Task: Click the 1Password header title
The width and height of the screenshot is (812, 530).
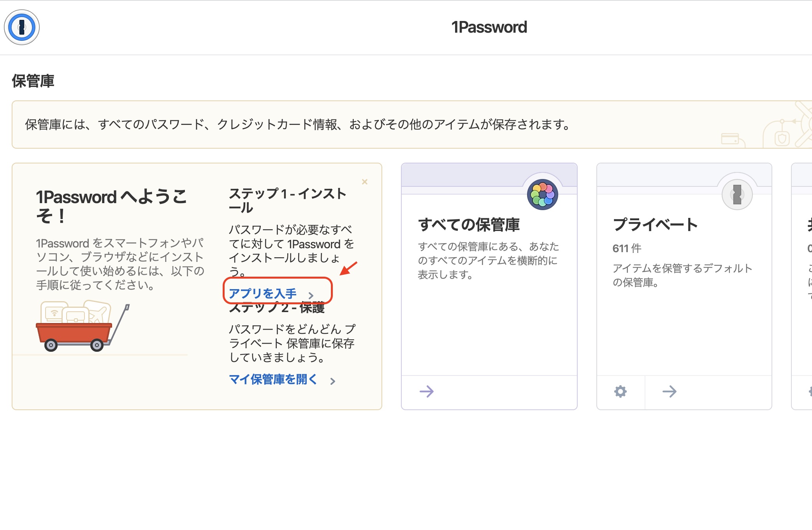Action: click(x=489, y=27)
